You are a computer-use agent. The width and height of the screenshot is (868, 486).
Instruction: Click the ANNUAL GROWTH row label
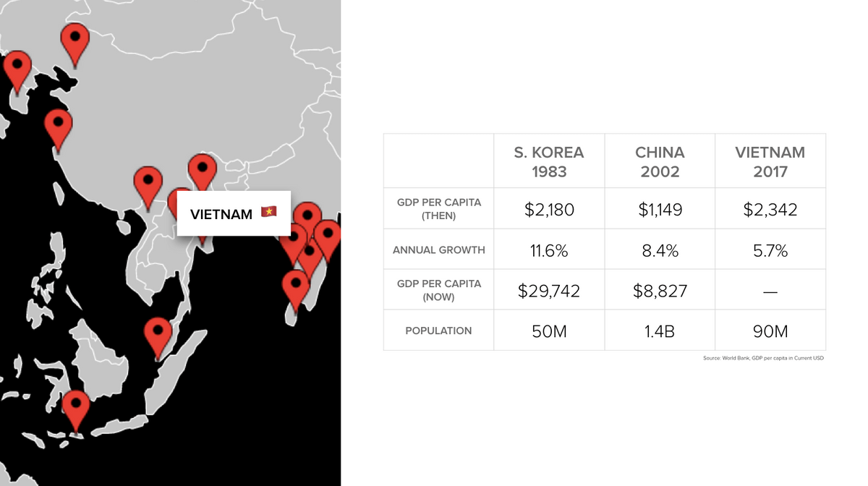[439, 250]
